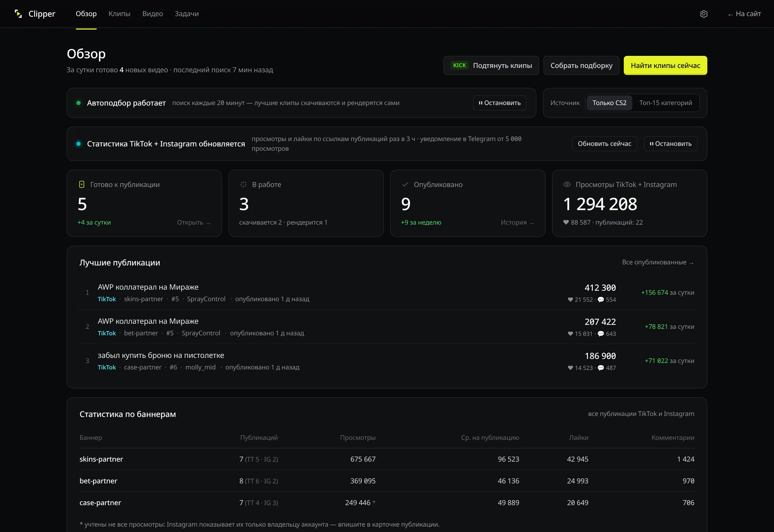The width and height of the screenshot is (774, 532).
Task: Click bet-partner banner row name
Action: [98, 481]
